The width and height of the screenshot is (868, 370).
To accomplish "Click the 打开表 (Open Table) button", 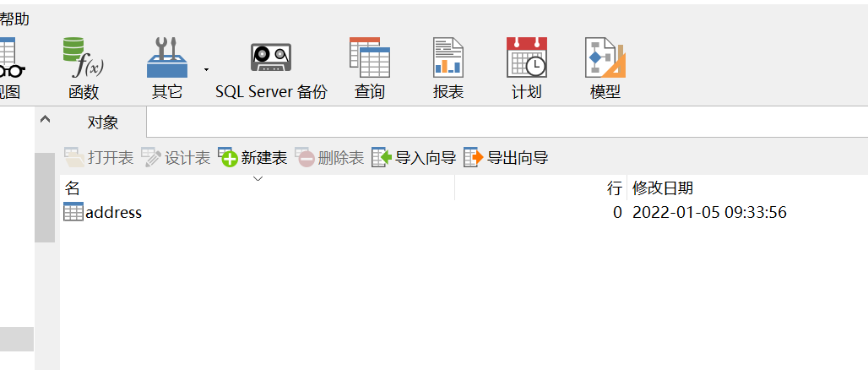I will [x=99, y=158].
